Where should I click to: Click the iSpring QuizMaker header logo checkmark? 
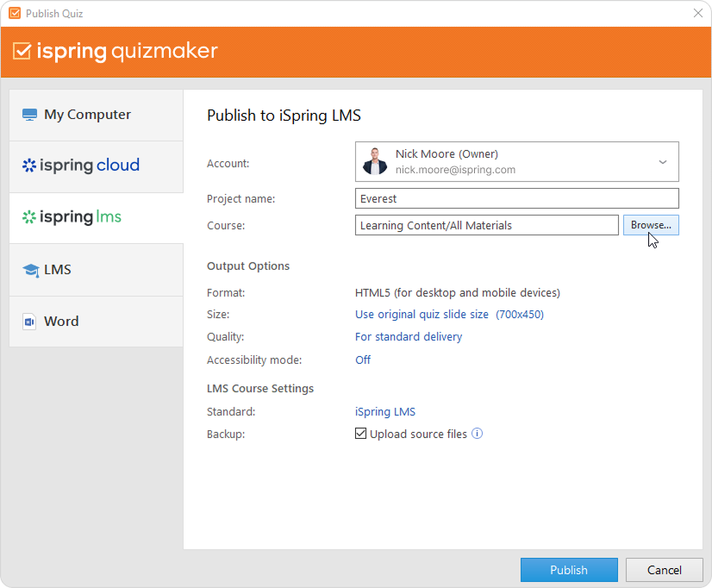(x=22, y=51)
